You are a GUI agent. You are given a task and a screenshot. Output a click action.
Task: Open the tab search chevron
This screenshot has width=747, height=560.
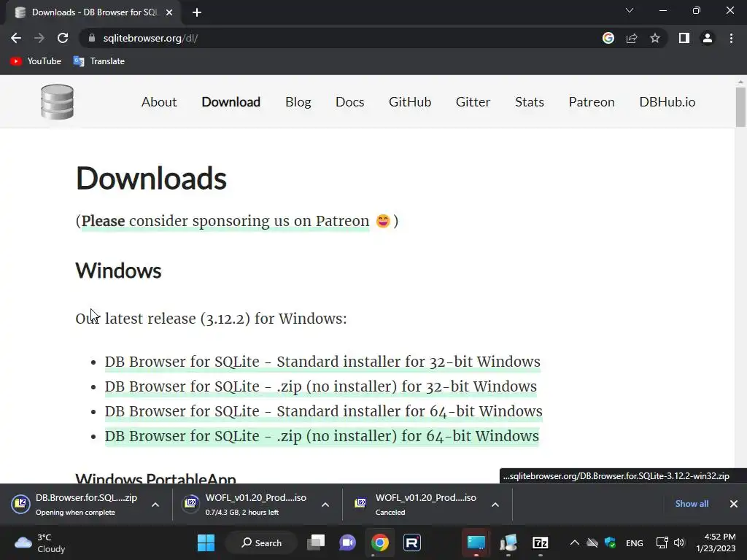pyautogui.click(x=630, y=10)
